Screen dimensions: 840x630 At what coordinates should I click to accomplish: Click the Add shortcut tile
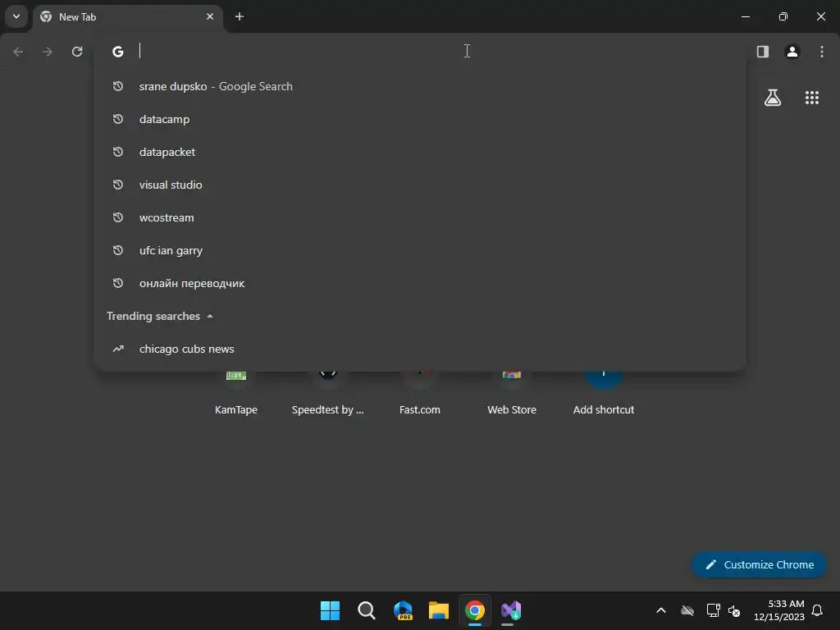[604, 394]
